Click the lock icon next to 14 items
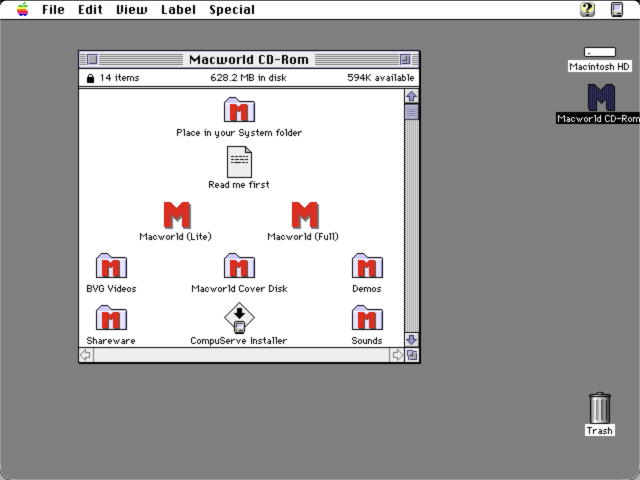The width and height of the screenshot is (640, 480). coord(90,78)
